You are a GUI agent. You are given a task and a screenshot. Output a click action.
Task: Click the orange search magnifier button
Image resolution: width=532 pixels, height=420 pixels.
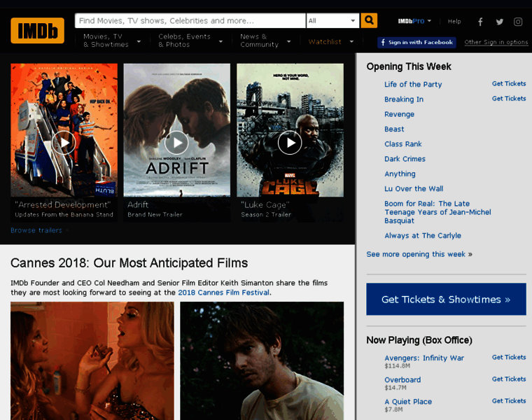(369, 20)
